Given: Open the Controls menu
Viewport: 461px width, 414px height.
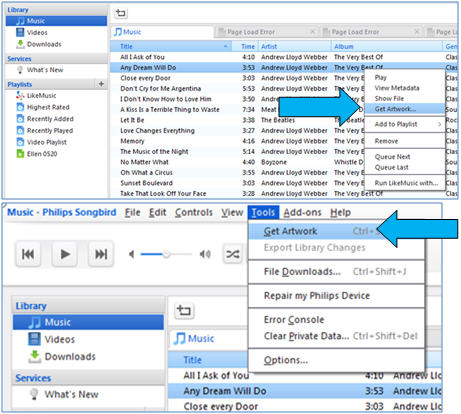Looking at the screenshot, I should 194,213.
